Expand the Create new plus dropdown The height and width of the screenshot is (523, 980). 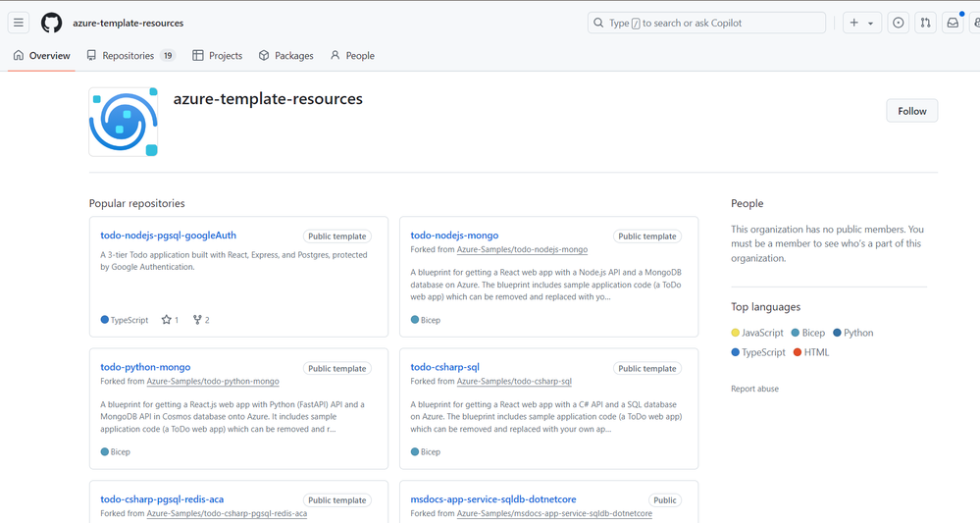(861, 23)
